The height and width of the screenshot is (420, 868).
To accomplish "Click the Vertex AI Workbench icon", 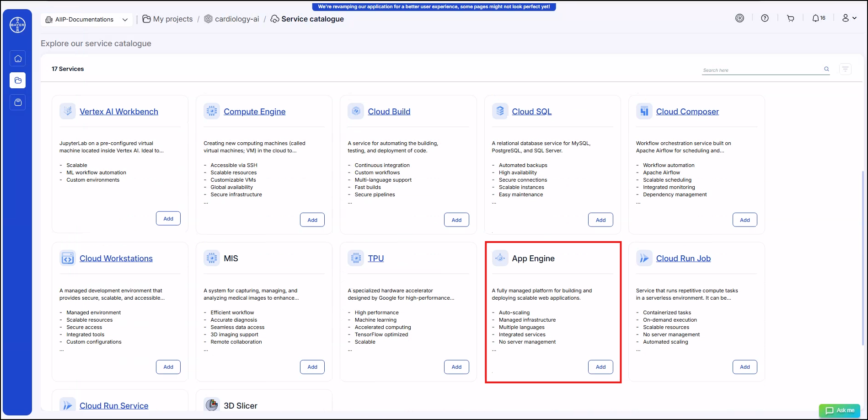I will tap(68, 111).
